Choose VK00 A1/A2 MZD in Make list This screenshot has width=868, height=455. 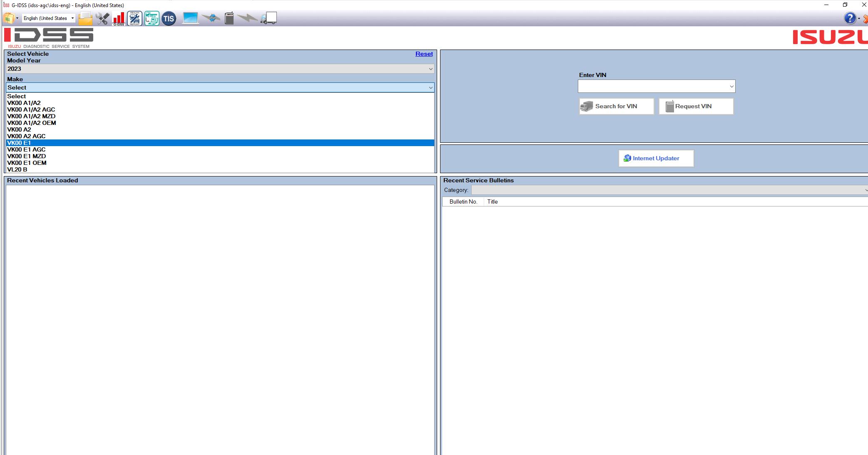point(31,116)
